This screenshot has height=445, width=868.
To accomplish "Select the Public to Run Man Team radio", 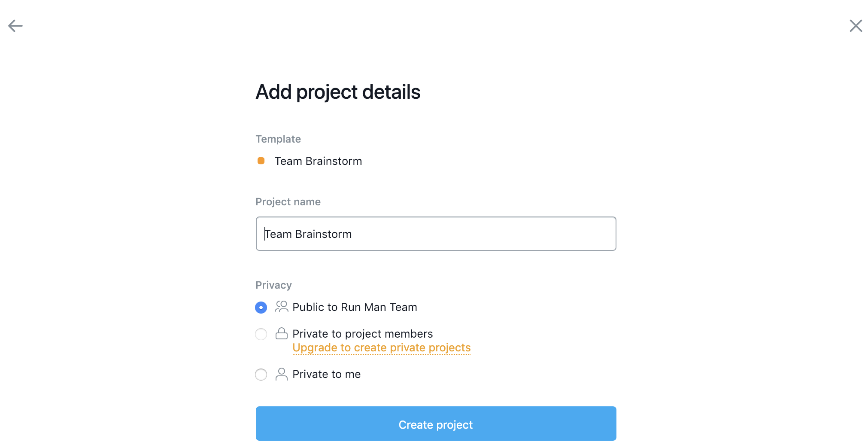I will [x=261, y=308].
